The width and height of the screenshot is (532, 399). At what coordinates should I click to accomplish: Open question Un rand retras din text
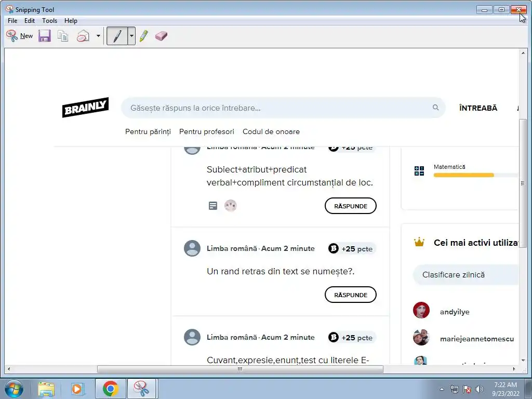pos(281,271)
